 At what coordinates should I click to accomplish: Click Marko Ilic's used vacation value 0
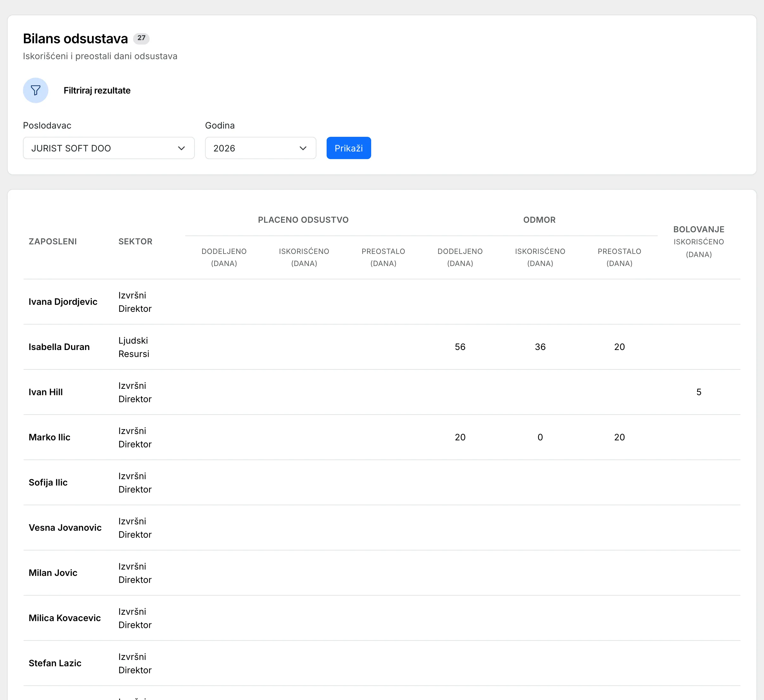click(540, 437)
